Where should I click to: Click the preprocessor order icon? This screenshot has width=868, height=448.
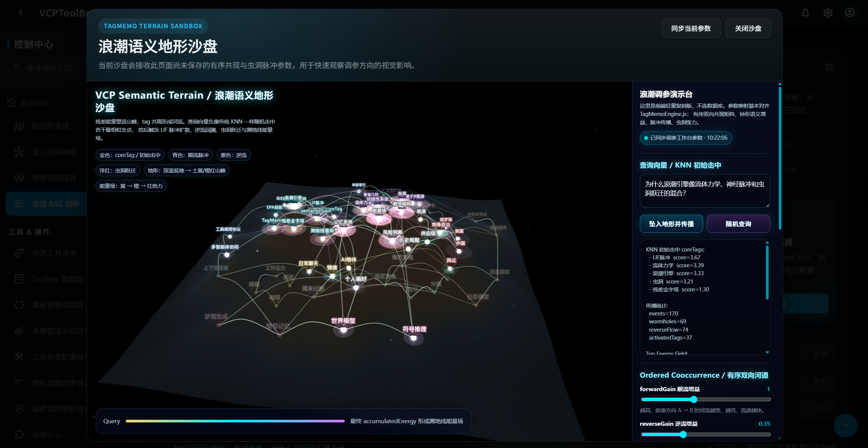pos(19,383)
